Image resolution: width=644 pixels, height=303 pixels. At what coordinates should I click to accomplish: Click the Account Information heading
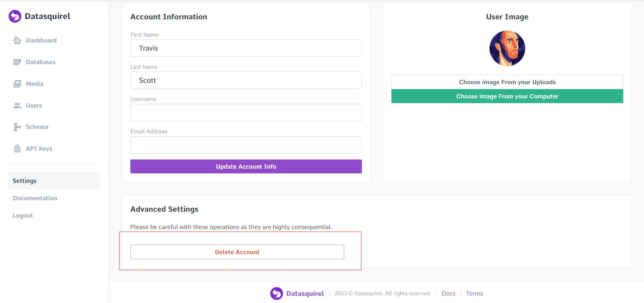point(169,17)
